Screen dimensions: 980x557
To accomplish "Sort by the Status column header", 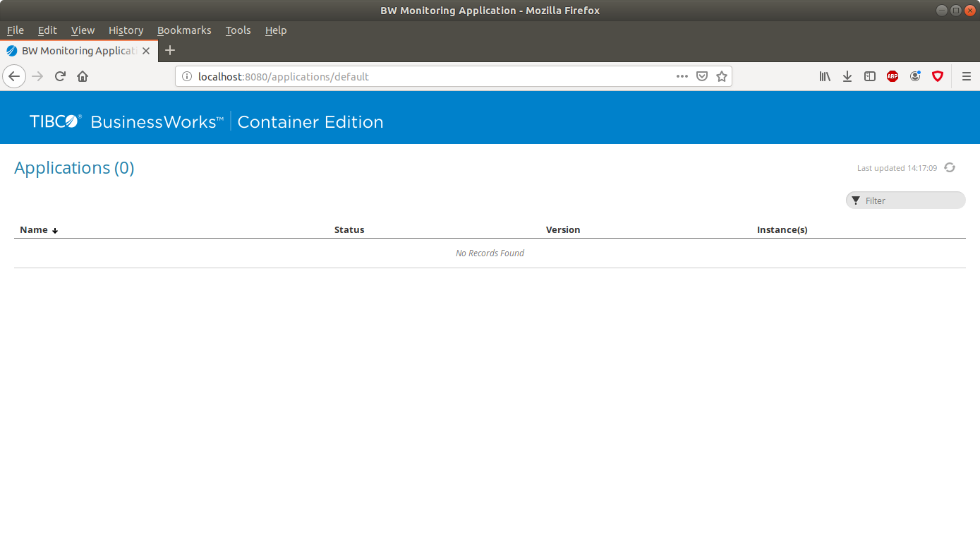I will pyautogui.click(x=349, y=230).
